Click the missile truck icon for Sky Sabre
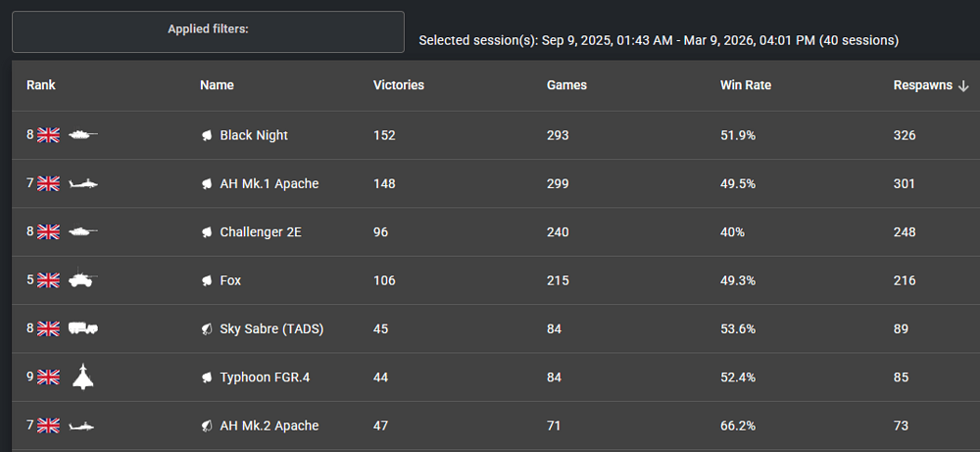The height and width of the screenshot is (452, 980). [x=83, y=328]
